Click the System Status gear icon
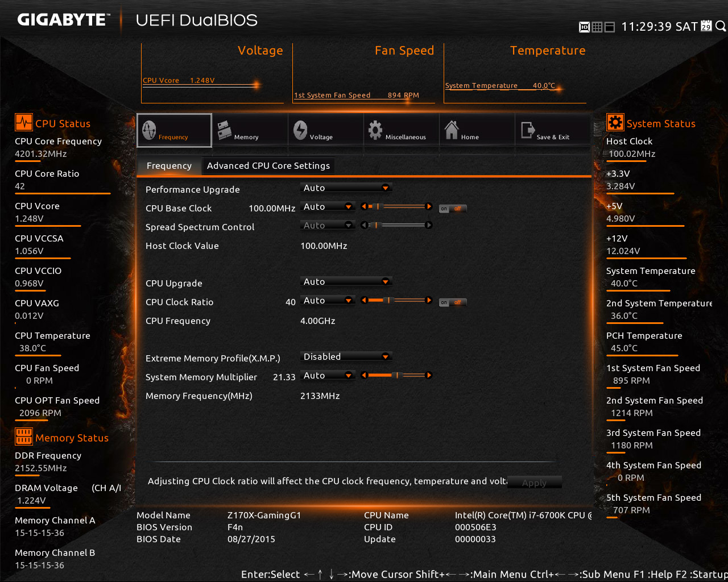 point(615,123)
